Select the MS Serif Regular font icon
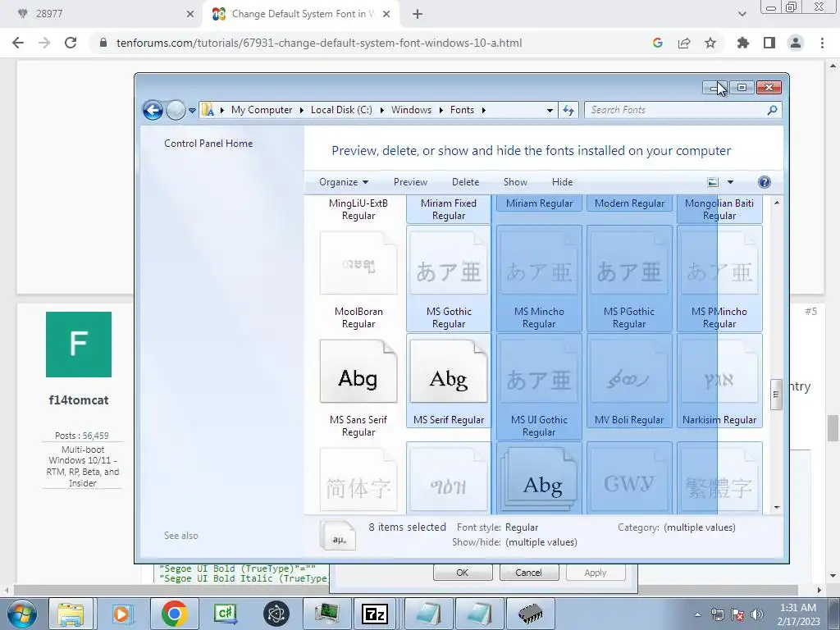Image resolution: width=840 pixels, height=630 pixels. pyautogui.click(x=449, y=372)
